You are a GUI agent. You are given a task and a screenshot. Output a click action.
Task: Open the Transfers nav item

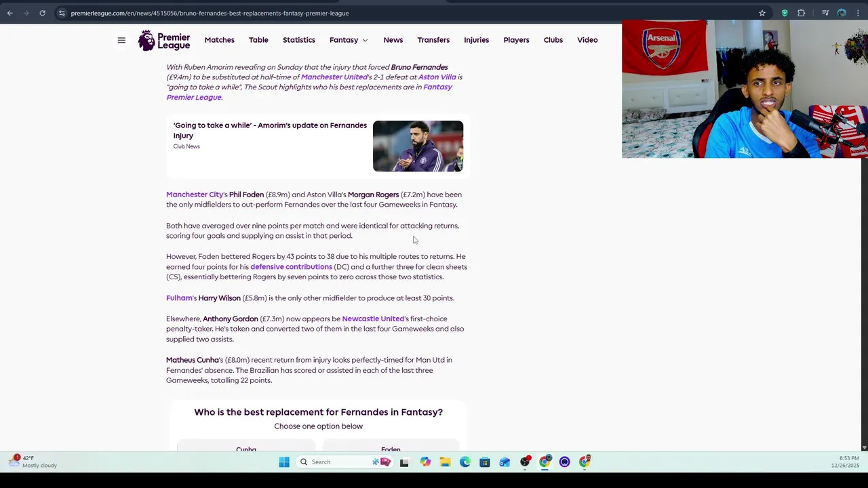click(x=433, y=40)
